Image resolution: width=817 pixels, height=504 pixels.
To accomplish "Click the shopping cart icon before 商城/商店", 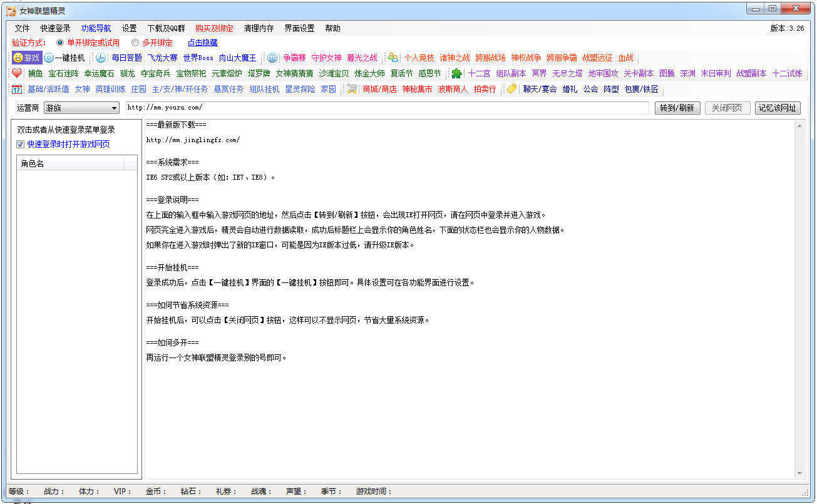I will pyautogui.click(x=352, y=89).
